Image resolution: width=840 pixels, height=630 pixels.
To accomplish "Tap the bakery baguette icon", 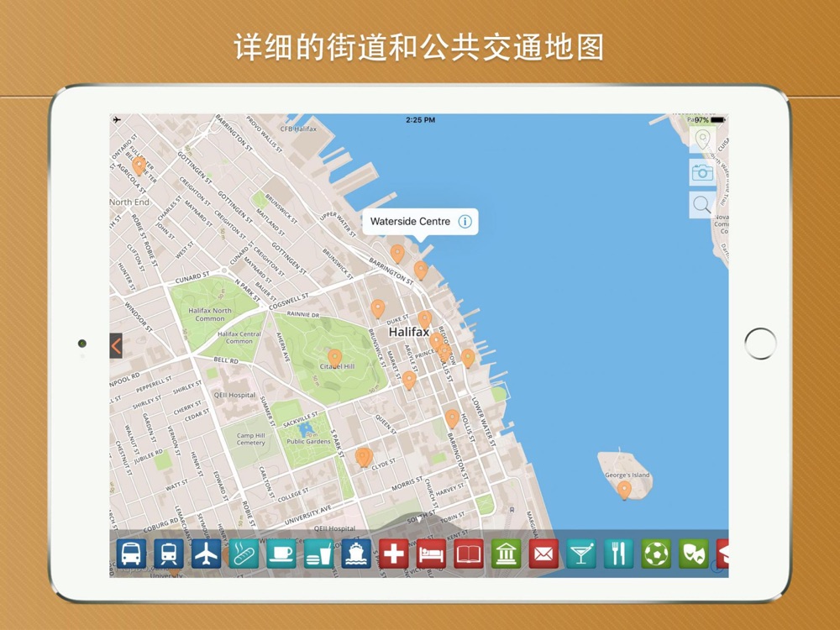I will click(x=244, y=554).
